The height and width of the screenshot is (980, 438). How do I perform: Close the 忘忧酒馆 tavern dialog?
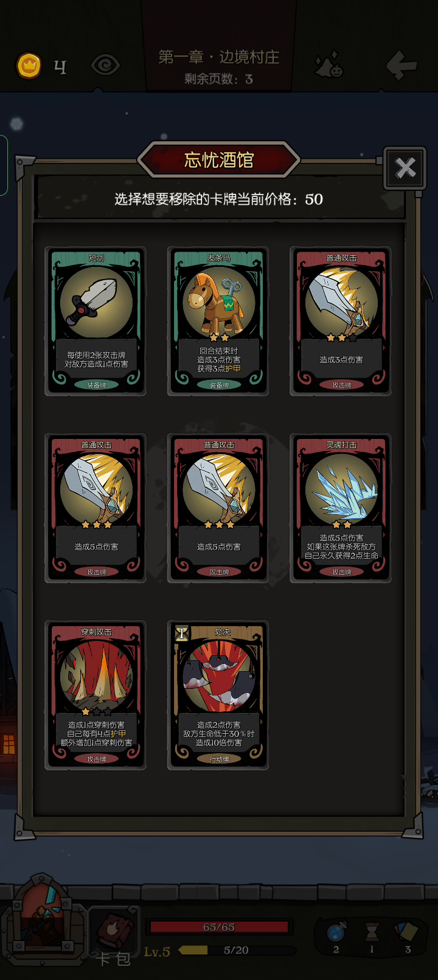point(405,168)
